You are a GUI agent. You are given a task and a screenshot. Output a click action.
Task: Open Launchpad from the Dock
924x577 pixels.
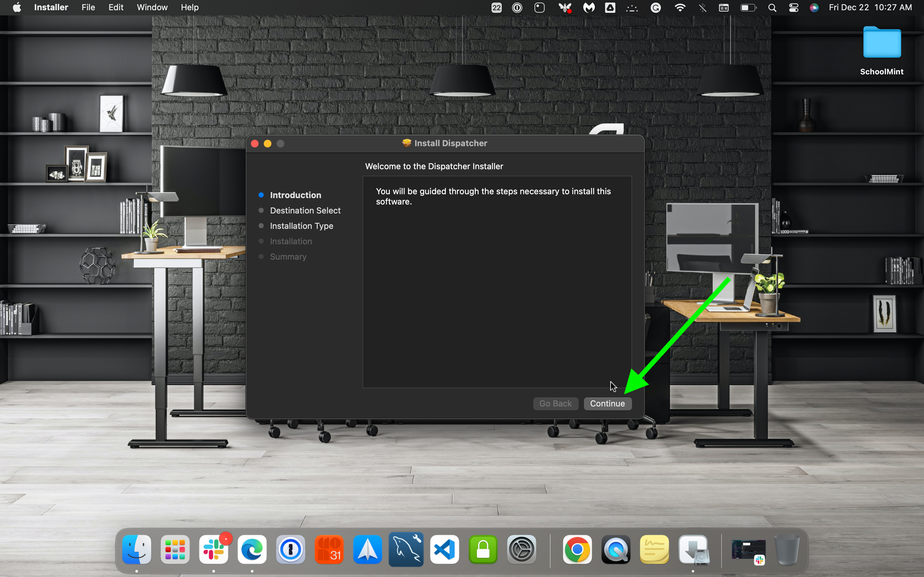pos(175,549)
